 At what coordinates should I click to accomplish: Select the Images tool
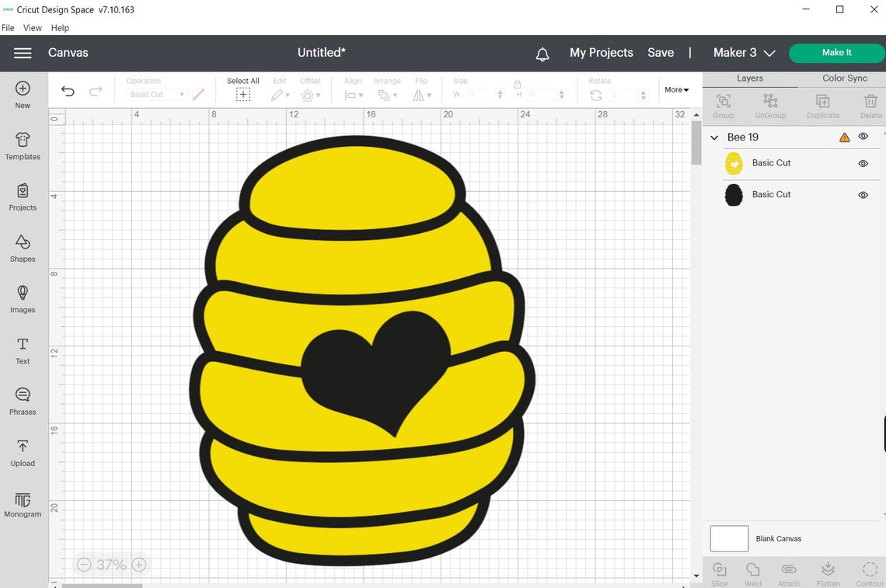22,300
